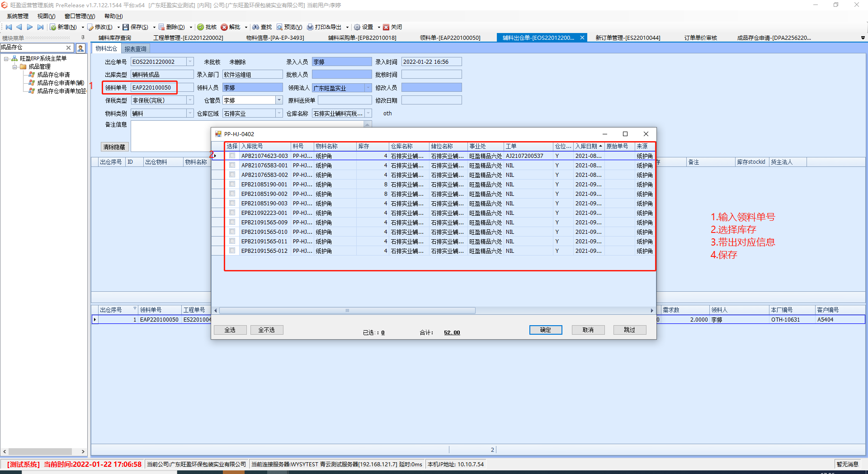Tick checkbox for batch EPB21092223-001

coord(232,213)
